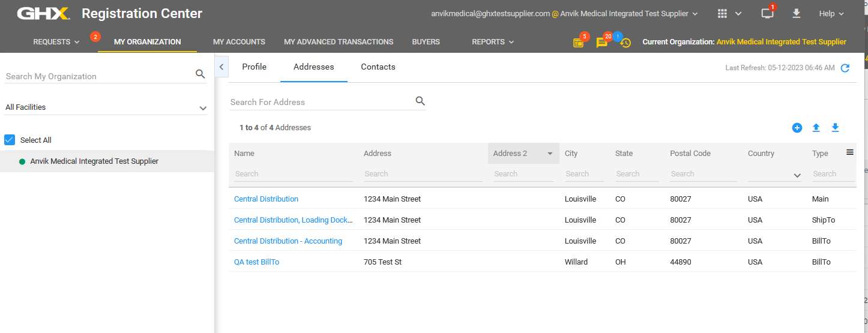
Task: Open the messages icon with badge 20
Action: click(x=601, y=43)
